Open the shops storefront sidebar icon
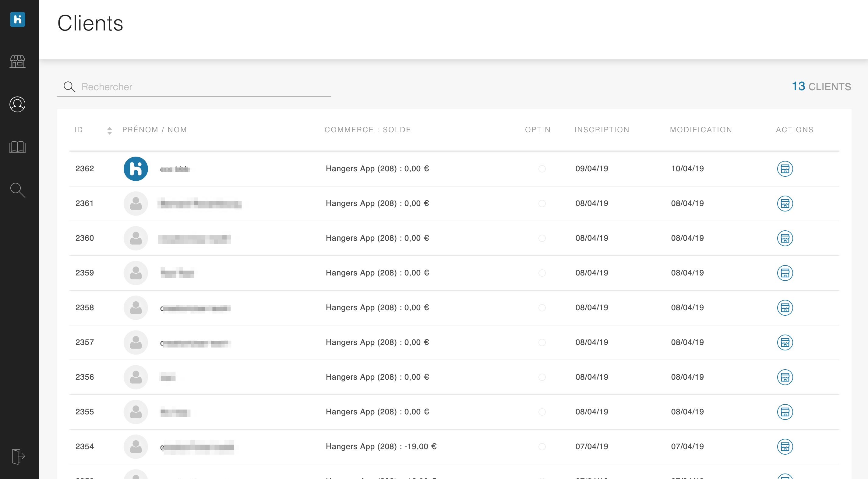The image size is (868, 479). [x=18, y=62]
